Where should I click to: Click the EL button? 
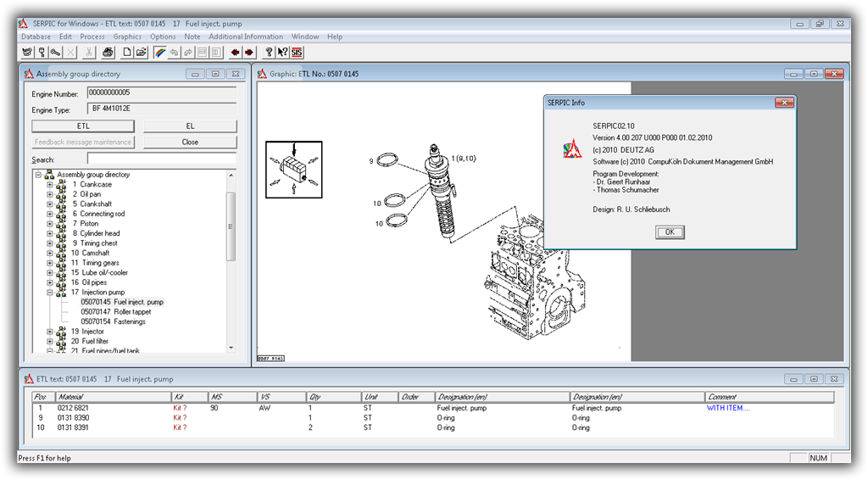(x=190, y=126)
